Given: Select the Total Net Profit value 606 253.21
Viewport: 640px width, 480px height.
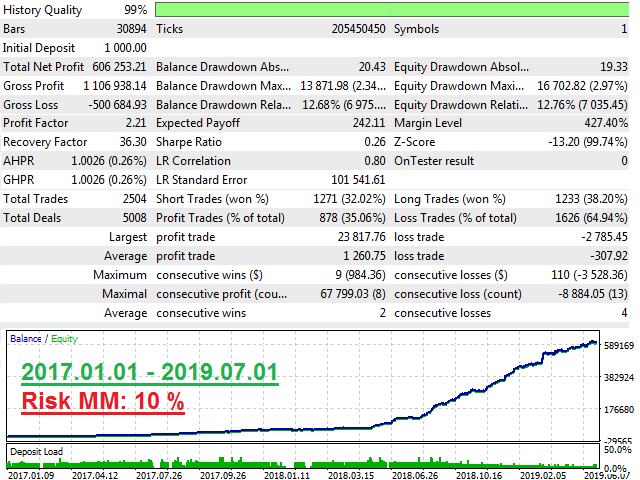Looking at the screenshot, I should coord(112,66).
